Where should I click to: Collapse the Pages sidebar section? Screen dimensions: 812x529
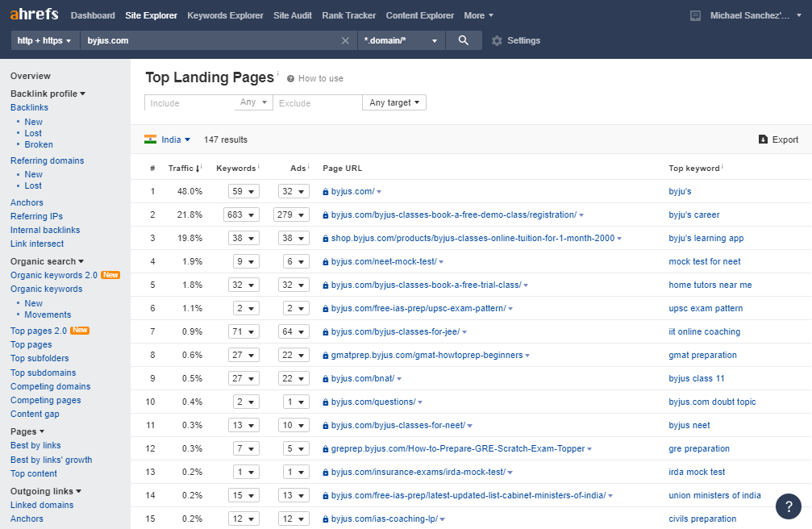pos(27,431)
